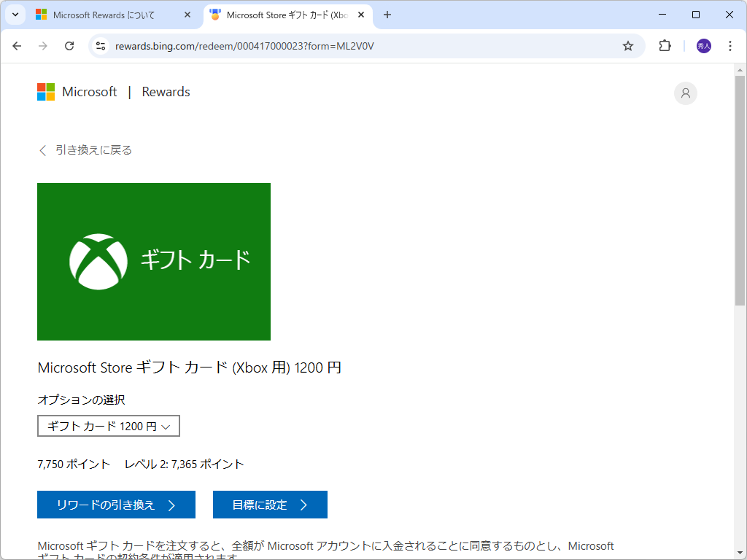
Task: Open the Rewards account person icon
Action: tap(685, 93)
